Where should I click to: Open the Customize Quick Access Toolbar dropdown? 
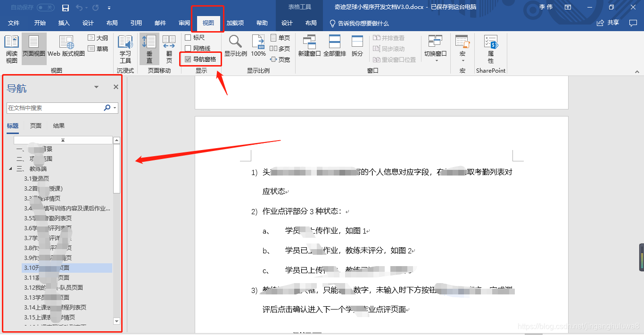tap(109, 8)
